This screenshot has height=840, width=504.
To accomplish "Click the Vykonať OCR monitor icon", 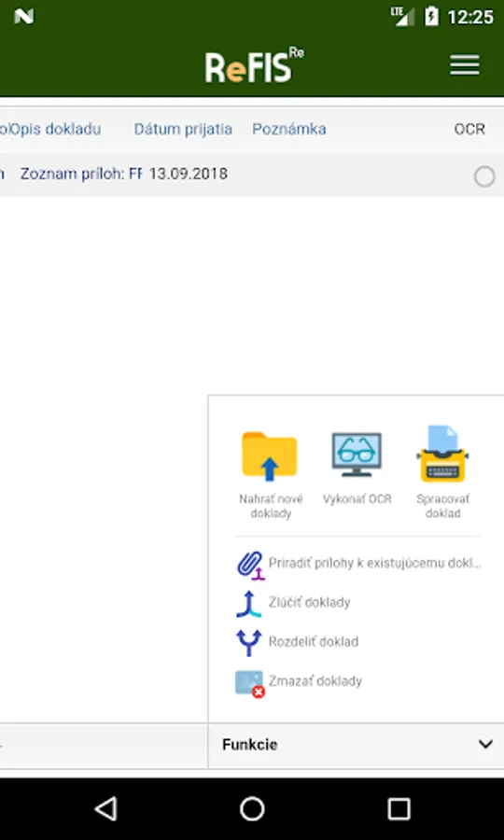I will pos(357,455).
